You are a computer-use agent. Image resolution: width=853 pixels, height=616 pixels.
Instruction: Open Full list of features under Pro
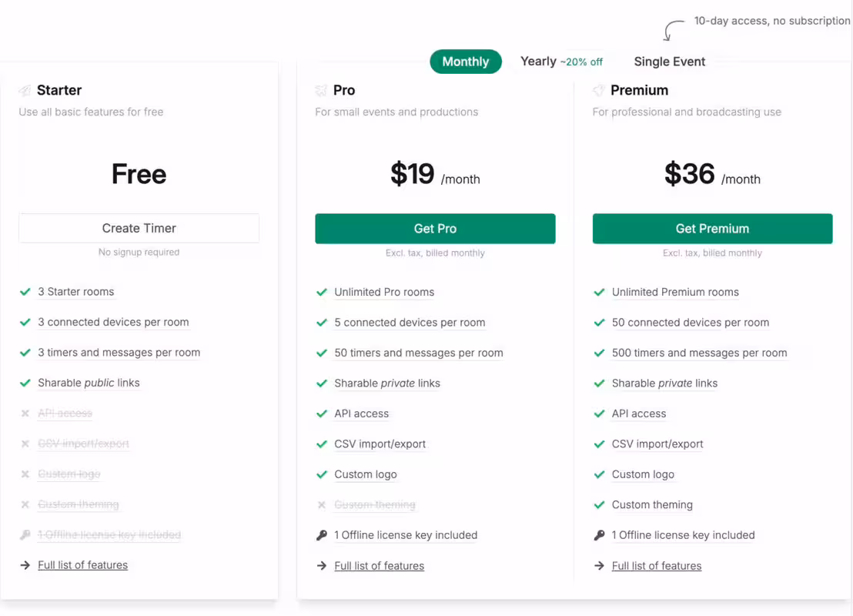coord(380,566)
